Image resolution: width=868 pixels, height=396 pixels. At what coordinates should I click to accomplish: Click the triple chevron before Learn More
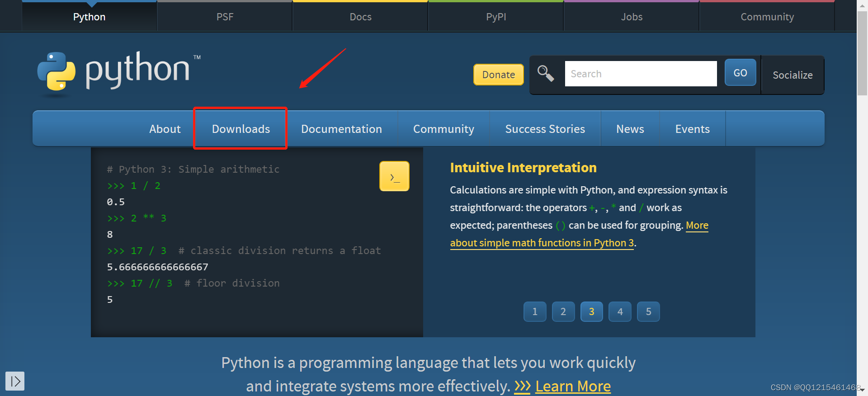(522, 386)
